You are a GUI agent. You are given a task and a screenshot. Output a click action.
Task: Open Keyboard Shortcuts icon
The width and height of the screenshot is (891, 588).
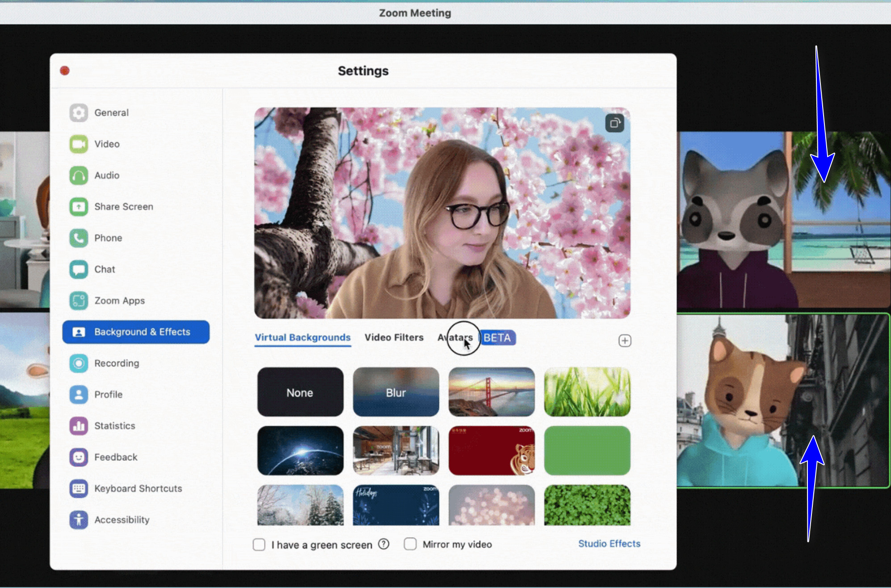pyautogui.click(x=79, y=488)
